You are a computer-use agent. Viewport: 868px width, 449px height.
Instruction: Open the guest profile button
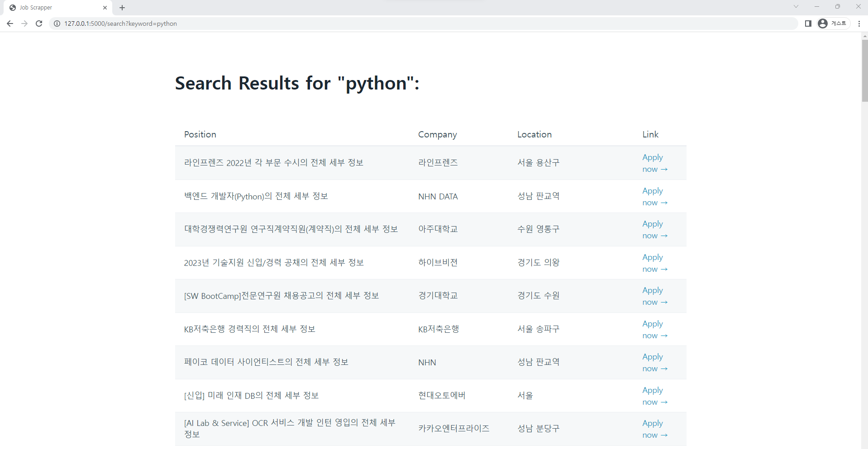tap(833, 24)
